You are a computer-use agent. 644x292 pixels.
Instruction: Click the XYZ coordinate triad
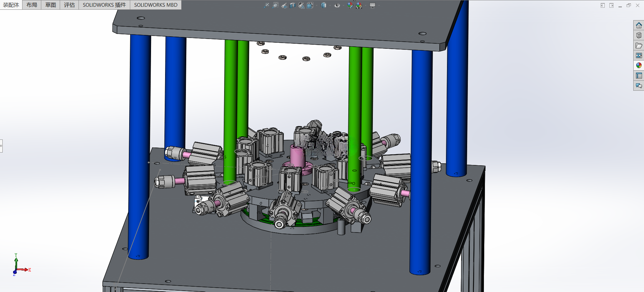(x=21, y=265)
